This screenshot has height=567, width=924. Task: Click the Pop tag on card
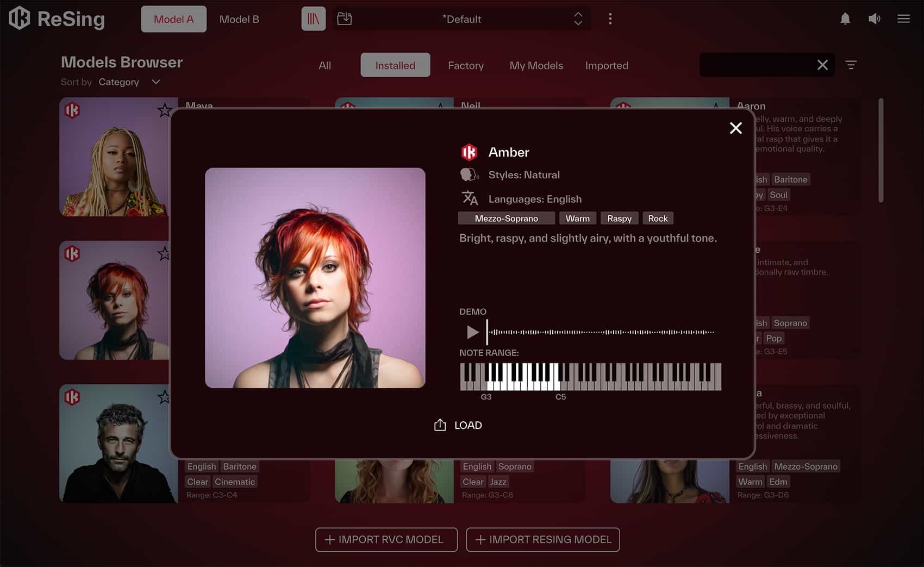coord(774,338)
